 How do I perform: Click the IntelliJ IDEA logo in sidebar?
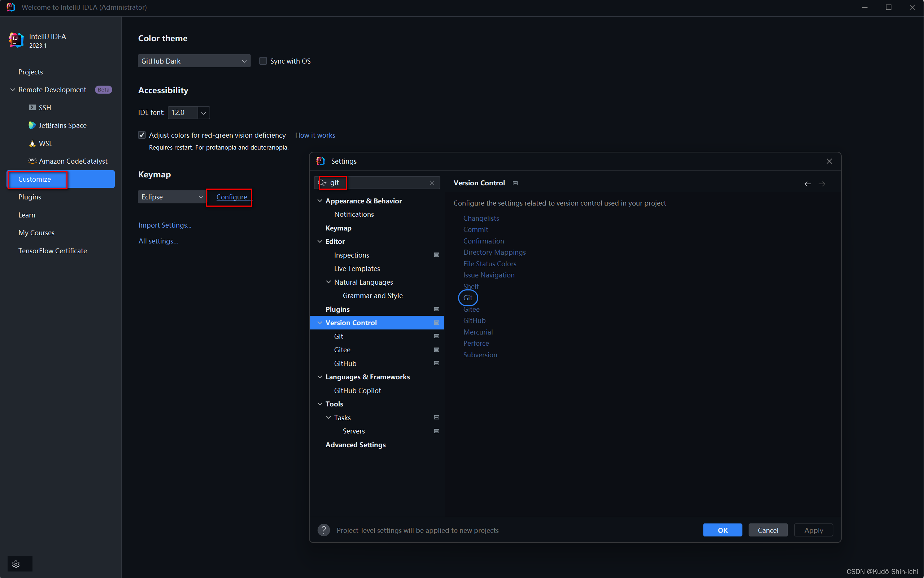[16, 40]
